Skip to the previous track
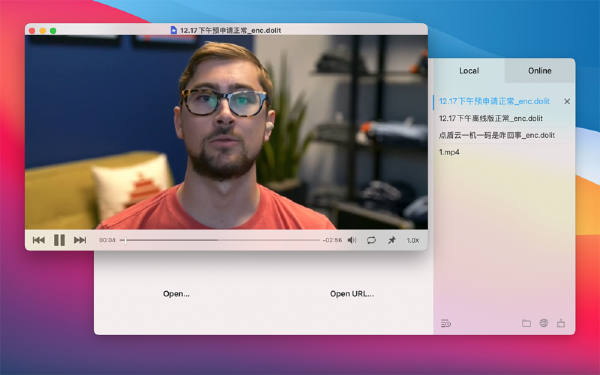 click(39, 240)
